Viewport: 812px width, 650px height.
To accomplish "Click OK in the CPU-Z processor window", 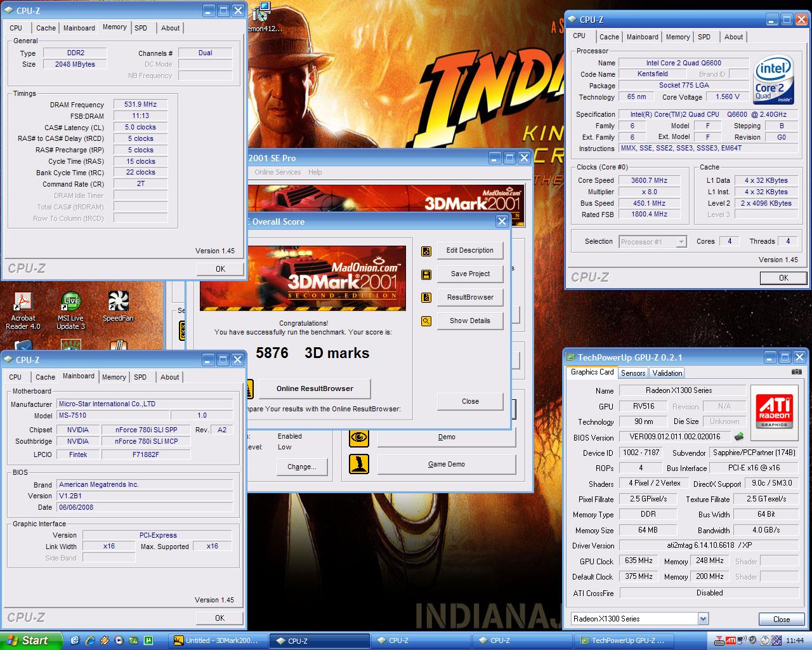I will [x=783, y=278].
